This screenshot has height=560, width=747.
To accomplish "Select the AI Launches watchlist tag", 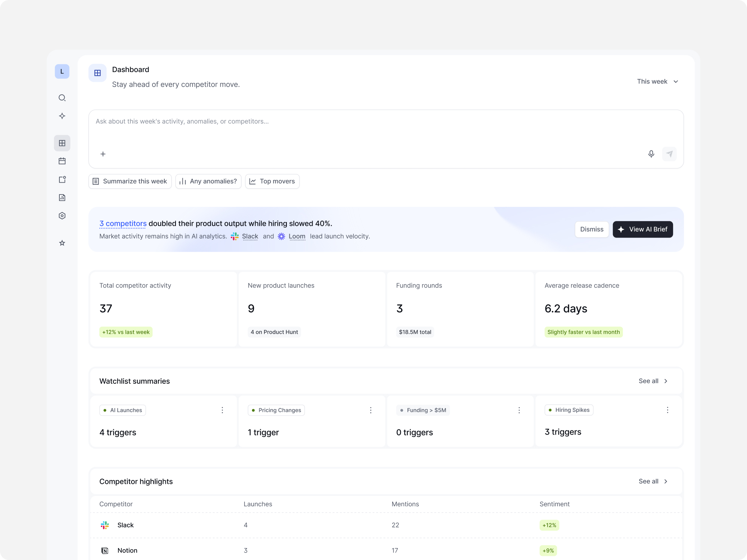I will [123, 410].
